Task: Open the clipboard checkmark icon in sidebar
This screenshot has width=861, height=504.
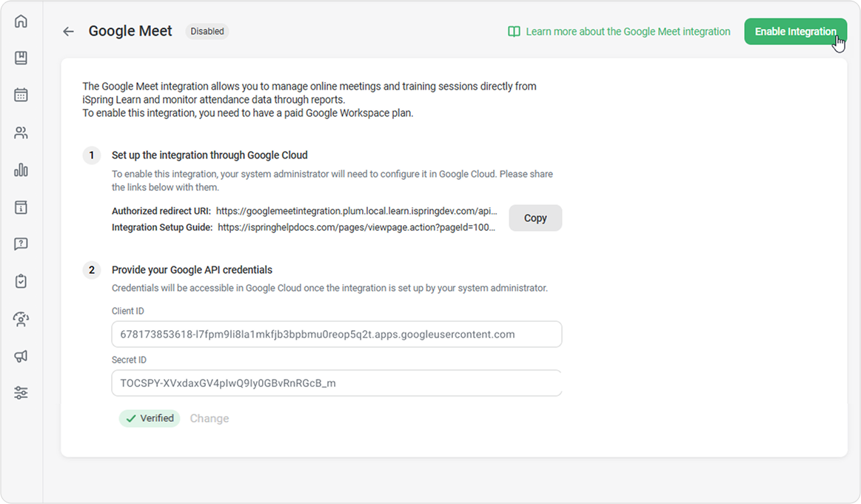Action: [21, 281]
